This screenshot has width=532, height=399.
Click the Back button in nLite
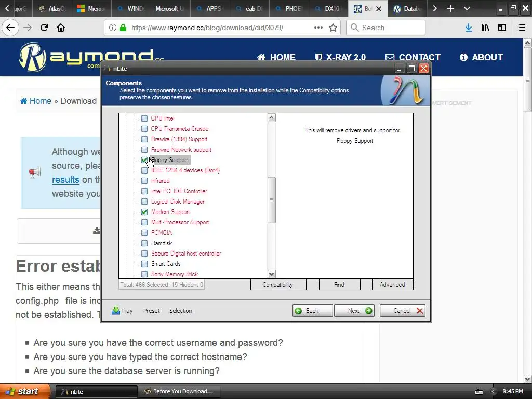click(312, 311)
